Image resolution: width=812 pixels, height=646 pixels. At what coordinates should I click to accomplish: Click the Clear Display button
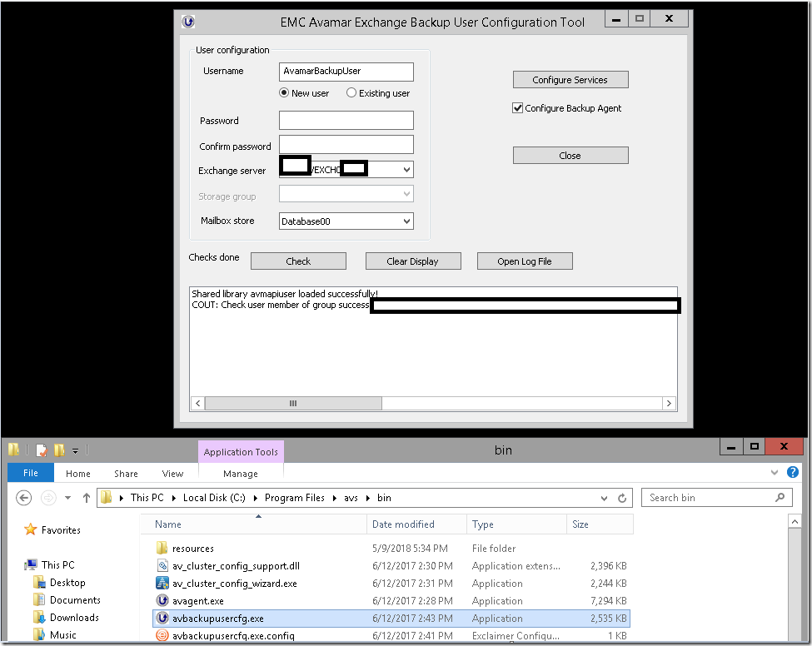(413, 261)
